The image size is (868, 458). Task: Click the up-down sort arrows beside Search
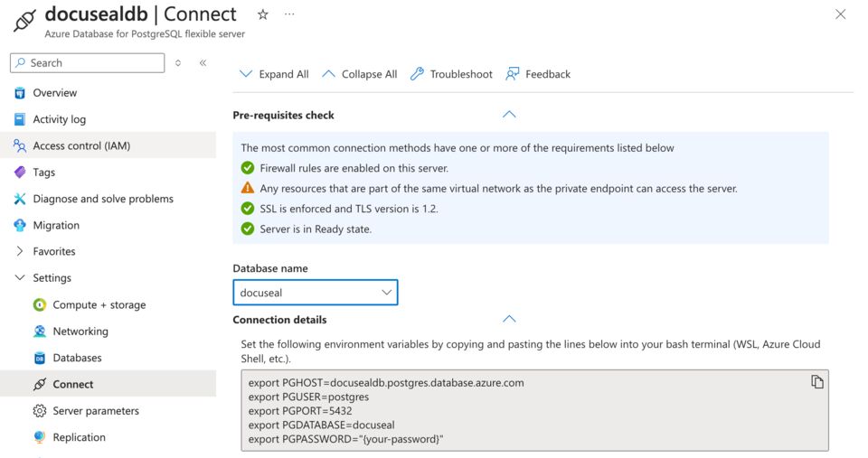(178, 63)
